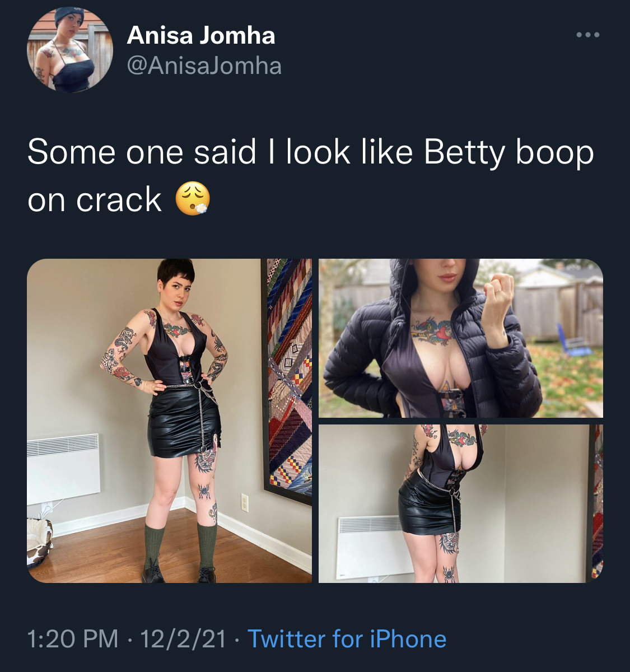630x672 pixels.
Task: Click the @AnisaJomha handle
Action: tap(204, 66)
